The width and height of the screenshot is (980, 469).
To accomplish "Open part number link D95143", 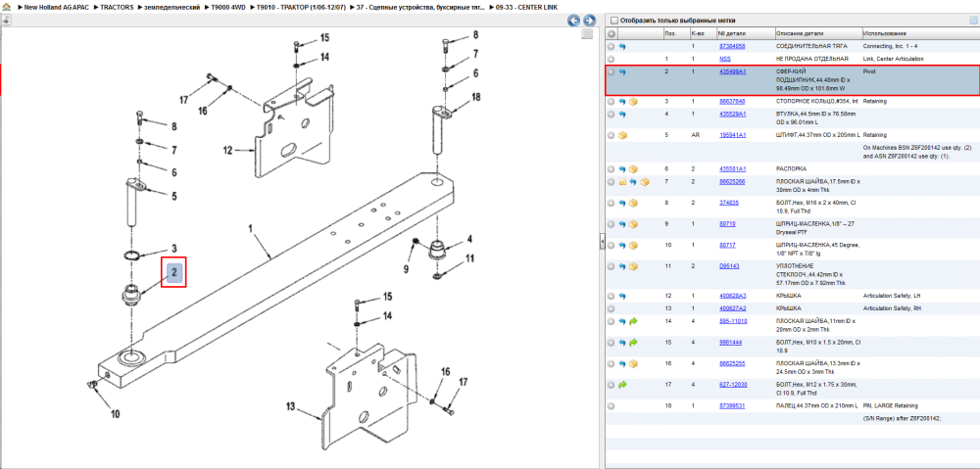I will (x=729, y=266).
